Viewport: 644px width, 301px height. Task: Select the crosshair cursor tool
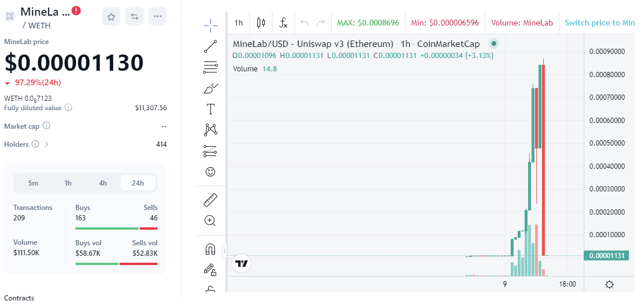210,26
